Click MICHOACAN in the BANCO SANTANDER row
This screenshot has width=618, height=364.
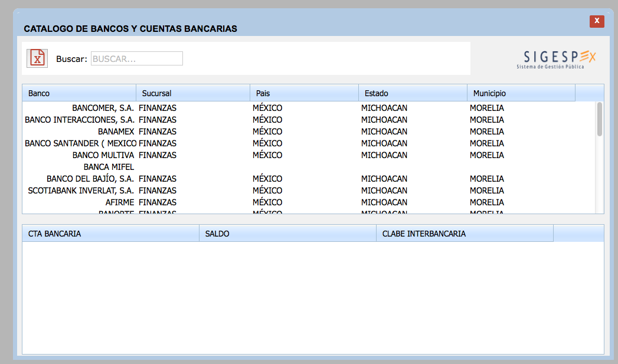click(384, 143)
